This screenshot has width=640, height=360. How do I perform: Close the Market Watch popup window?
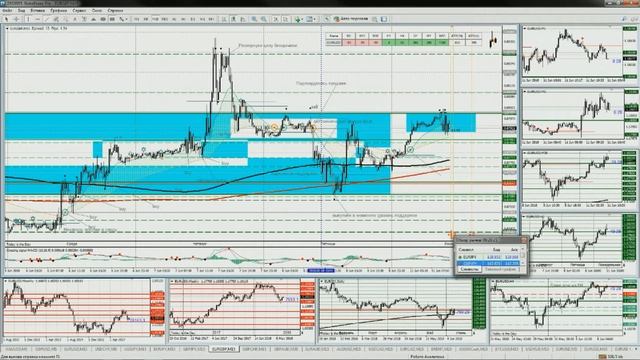(x=524, y=240)
